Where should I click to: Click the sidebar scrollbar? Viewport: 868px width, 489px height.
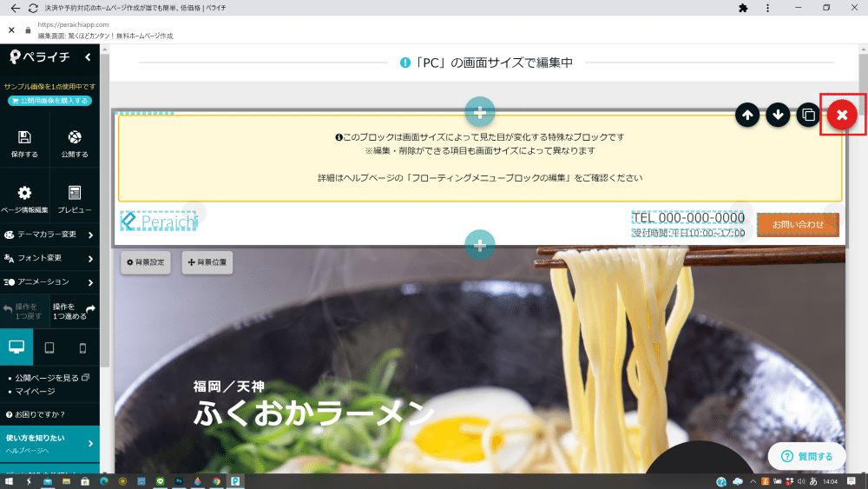click(x=105, y=210)
